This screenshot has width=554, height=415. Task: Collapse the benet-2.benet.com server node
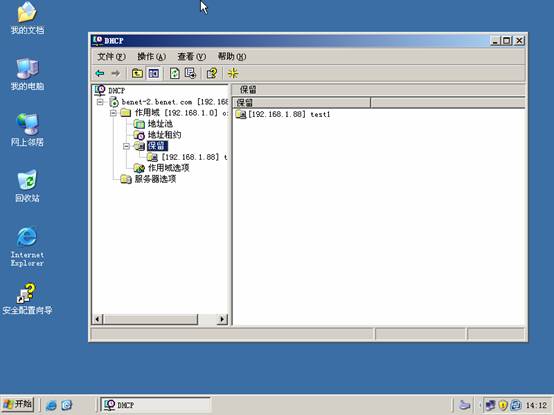pos(100,102)
